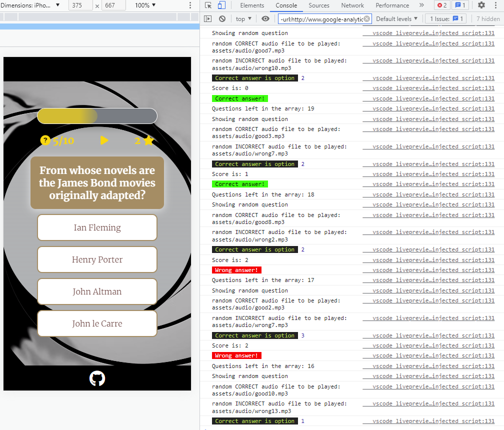Image resolution: width=504 pixels, height=430 pixels.
Task: Clear the console filter text
Action: tap(367, 19)
